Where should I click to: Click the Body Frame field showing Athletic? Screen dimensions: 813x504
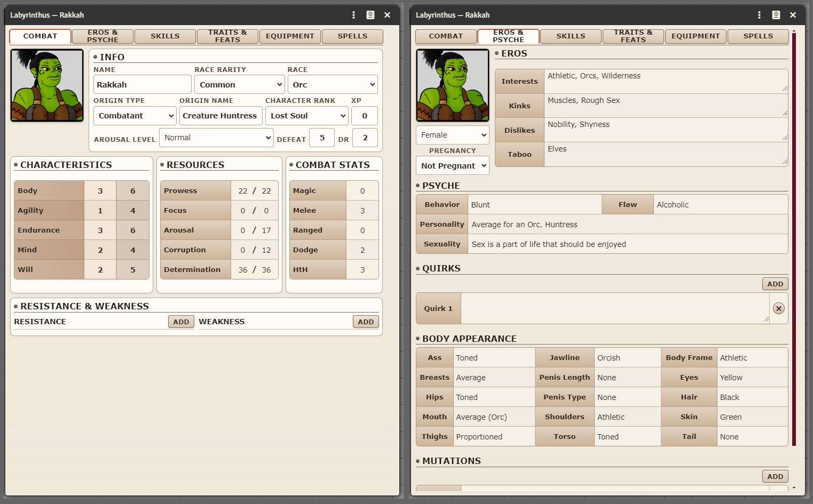752,358
